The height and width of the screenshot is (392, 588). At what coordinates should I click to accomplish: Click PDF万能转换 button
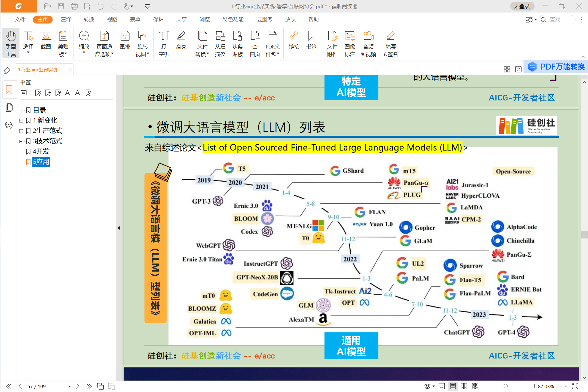(556, 66)
